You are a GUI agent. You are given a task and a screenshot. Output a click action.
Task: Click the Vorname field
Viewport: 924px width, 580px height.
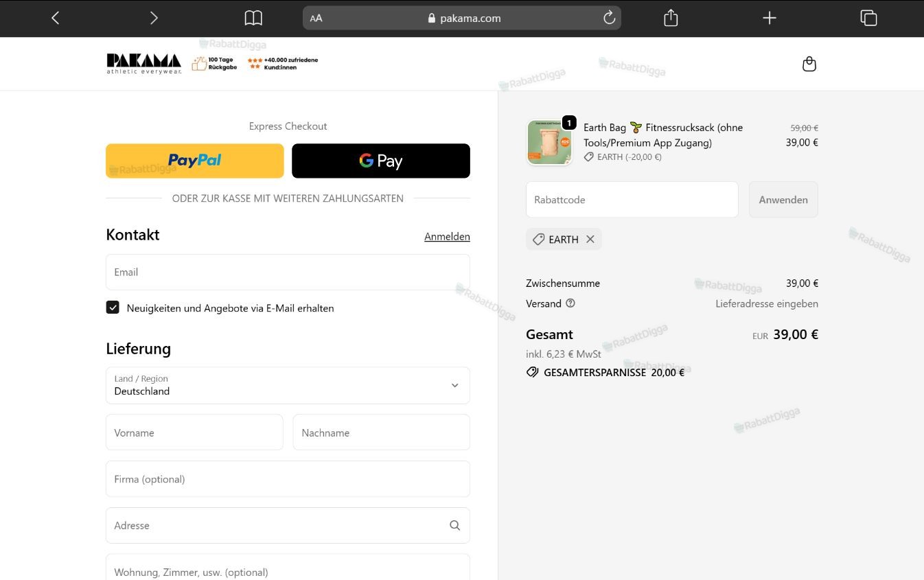[194, 432]
